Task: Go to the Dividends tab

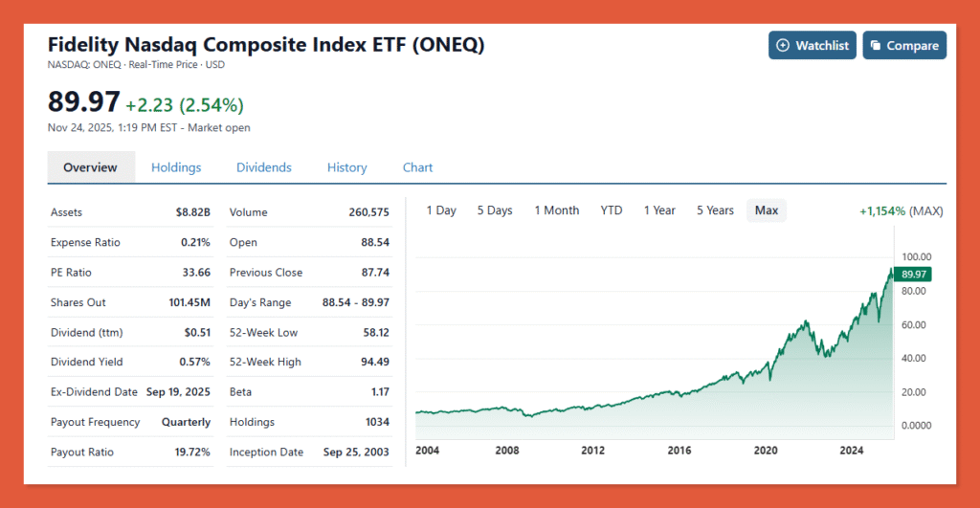Action: [x=263, y=167]
